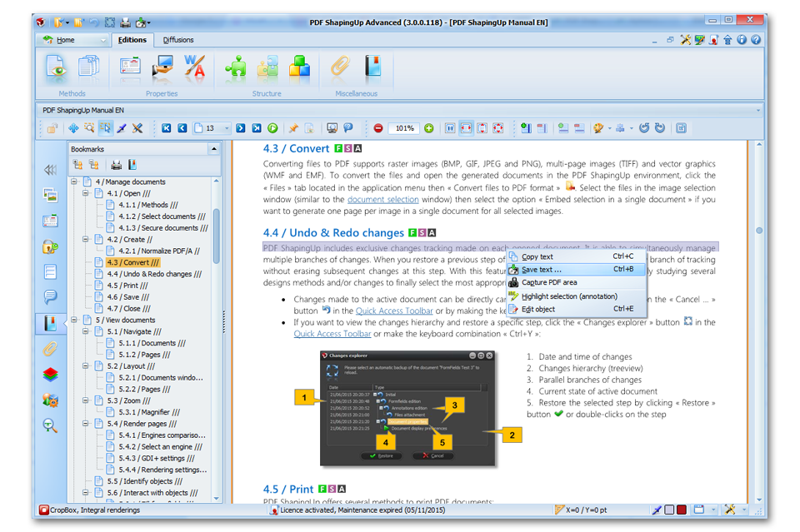
Task: Open help question mark icon
Action: click(756, 40)
